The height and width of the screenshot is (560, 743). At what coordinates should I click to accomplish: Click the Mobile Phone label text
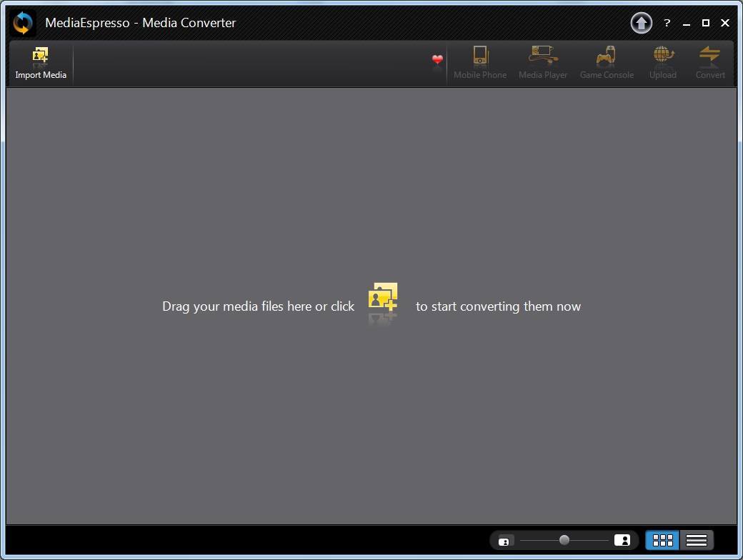click(x=479, y=74)
